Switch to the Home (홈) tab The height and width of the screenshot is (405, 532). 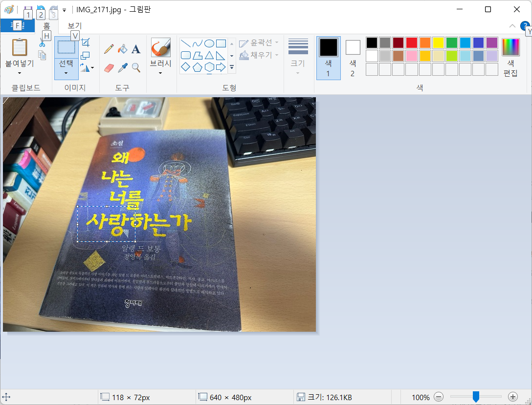click(x=46, y=26)
